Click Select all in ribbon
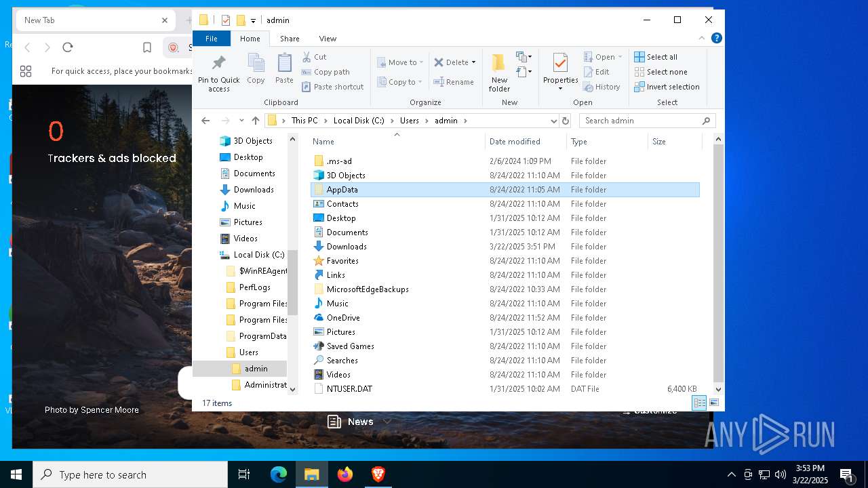 [655, 57]
